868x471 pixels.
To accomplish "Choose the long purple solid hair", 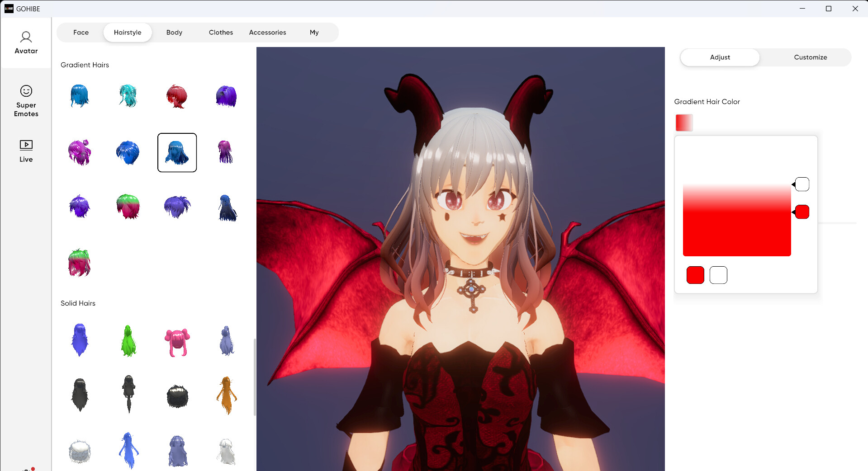I will point(80,340).
